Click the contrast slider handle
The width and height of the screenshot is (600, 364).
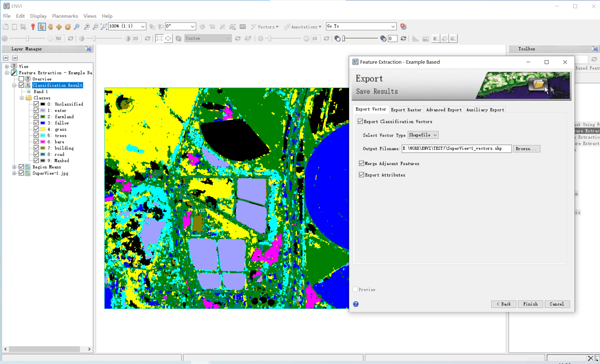pos(95,38)
